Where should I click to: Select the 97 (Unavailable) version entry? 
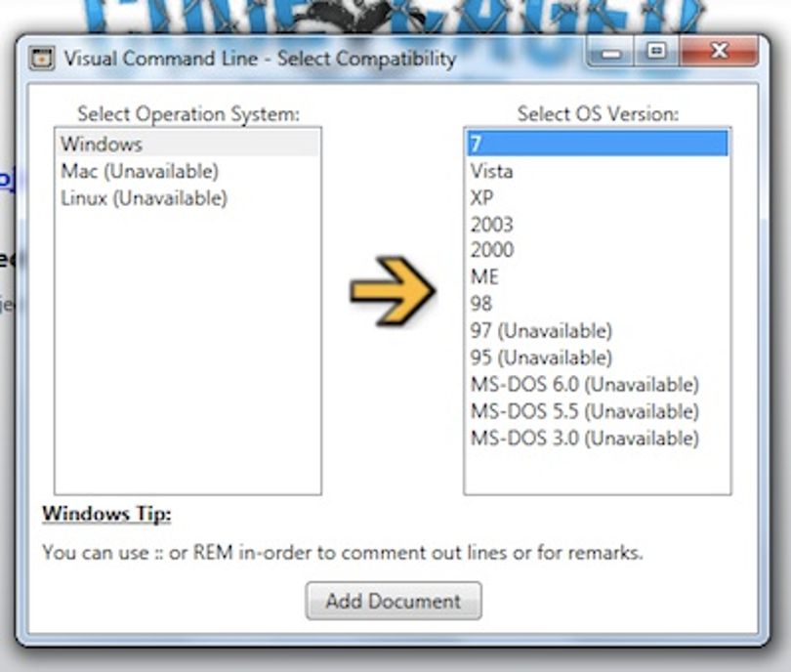[x=598, y=330]
